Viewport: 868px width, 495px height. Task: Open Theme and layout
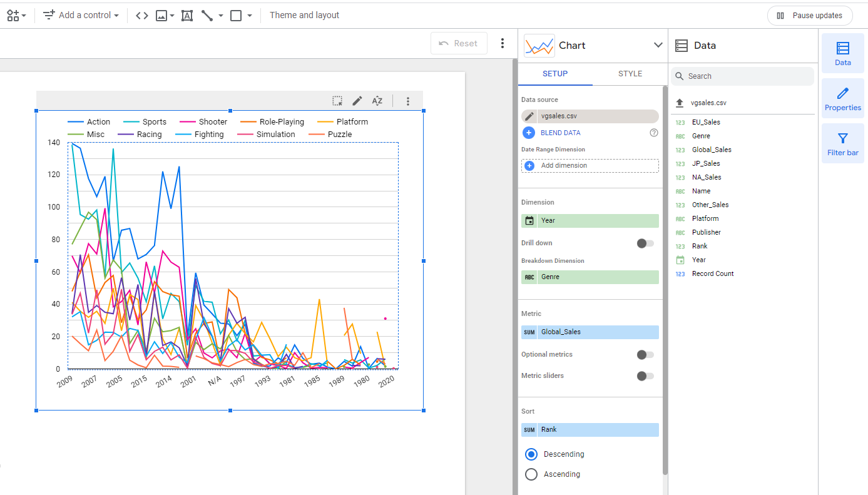pyautogui.click(x=304, y=16)
